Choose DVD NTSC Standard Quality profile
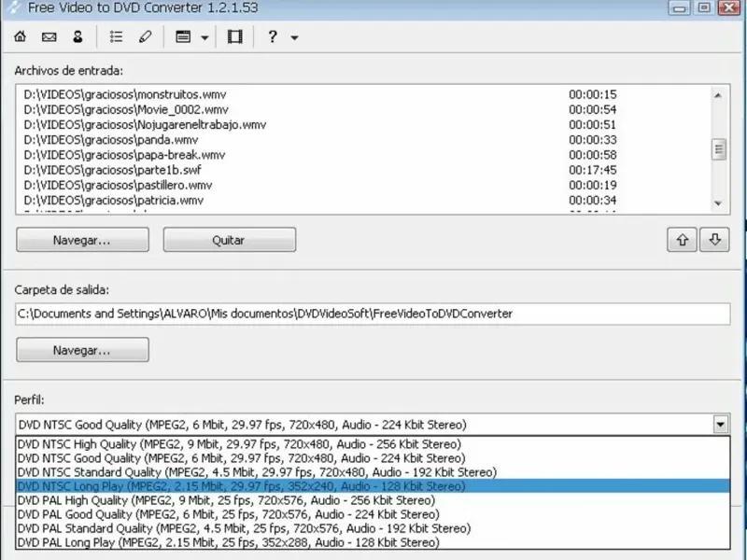This screenshot has width=747, height=560. coord(373,472)
